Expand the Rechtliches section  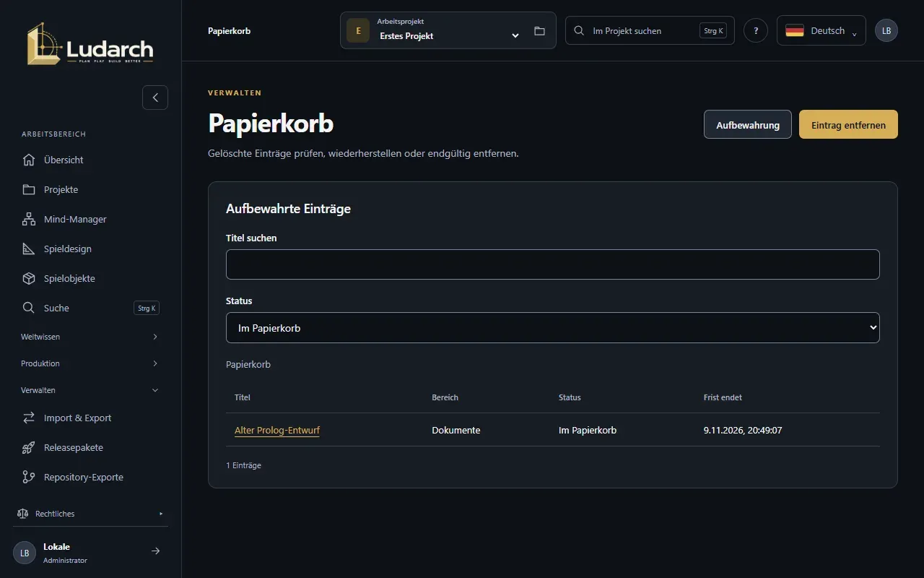(90, 514)
